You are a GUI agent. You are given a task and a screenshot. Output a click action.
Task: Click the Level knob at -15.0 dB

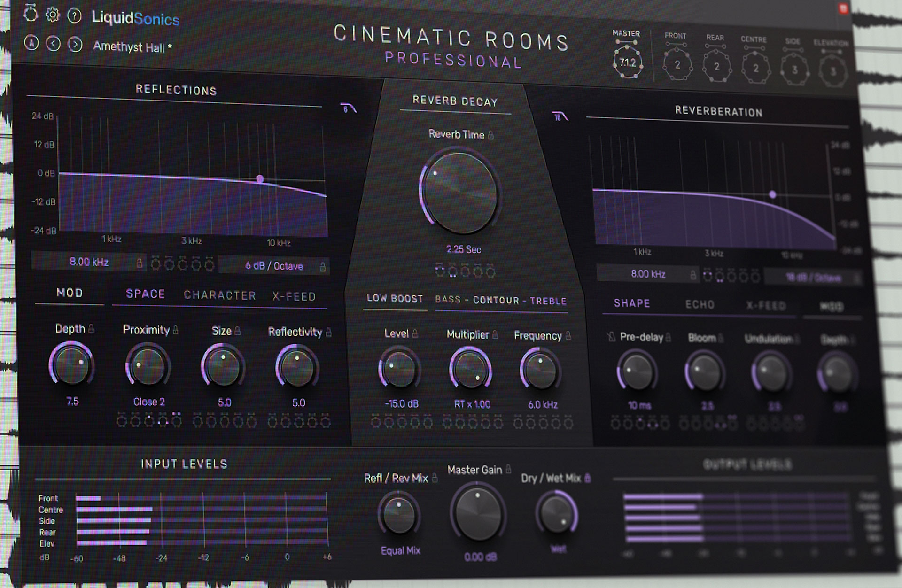[x=399, y=369]
